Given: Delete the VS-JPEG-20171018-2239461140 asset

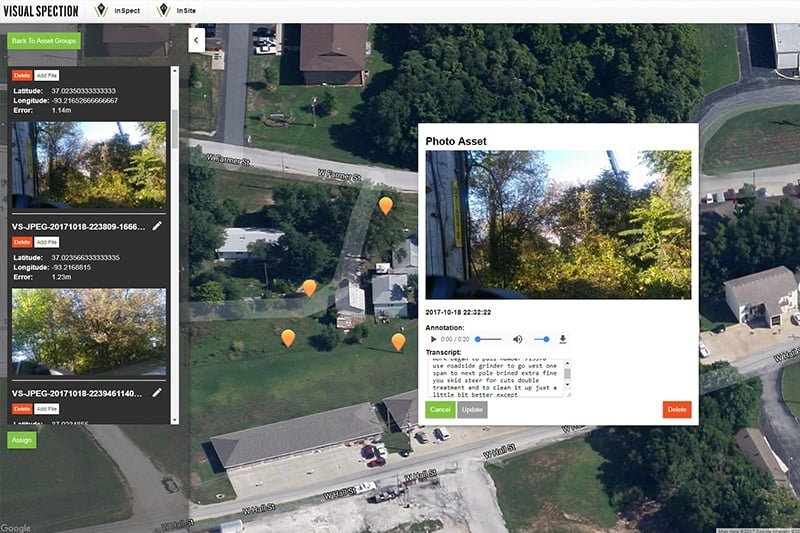Looking at the screenshot, I should coord(22,409).
